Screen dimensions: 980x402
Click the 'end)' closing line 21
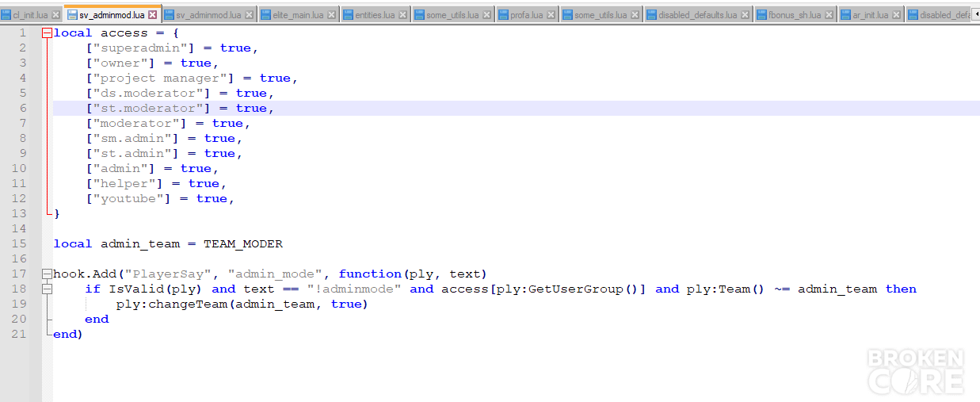(x=68, y=335)
